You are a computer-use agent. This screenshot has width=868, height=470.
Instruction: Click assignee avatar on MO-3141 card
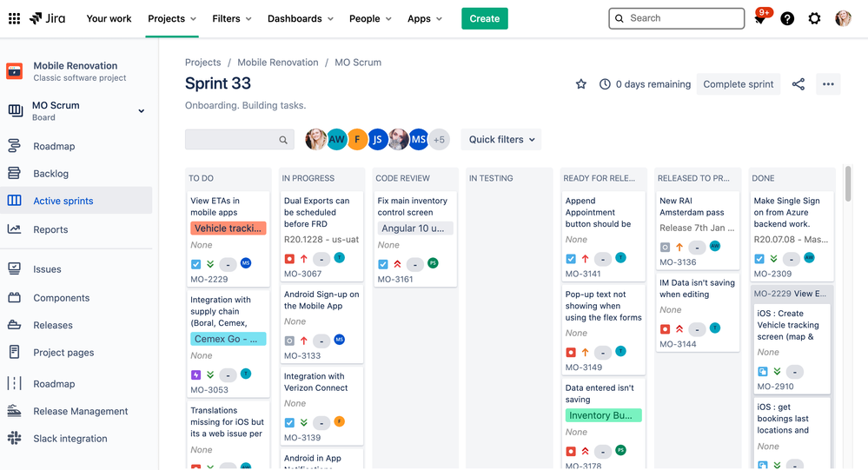pos(621,257)
